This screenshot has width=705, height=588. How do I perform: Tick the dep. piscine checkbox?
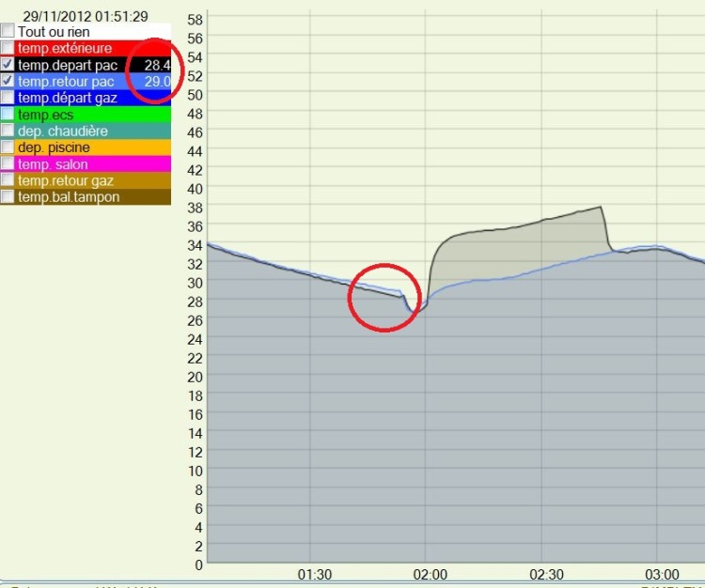pyautogui.click(x=8, y=147)
